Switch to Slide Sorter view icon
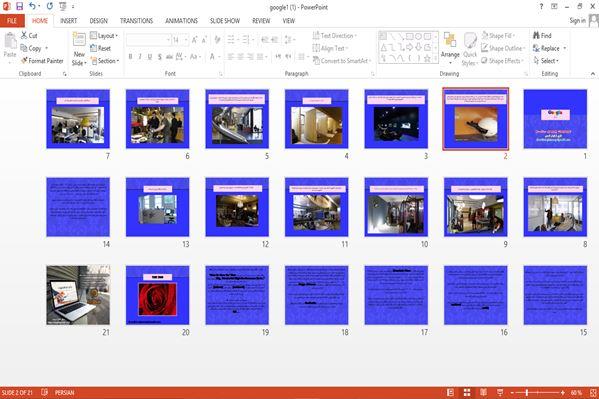 pos(467,393)
